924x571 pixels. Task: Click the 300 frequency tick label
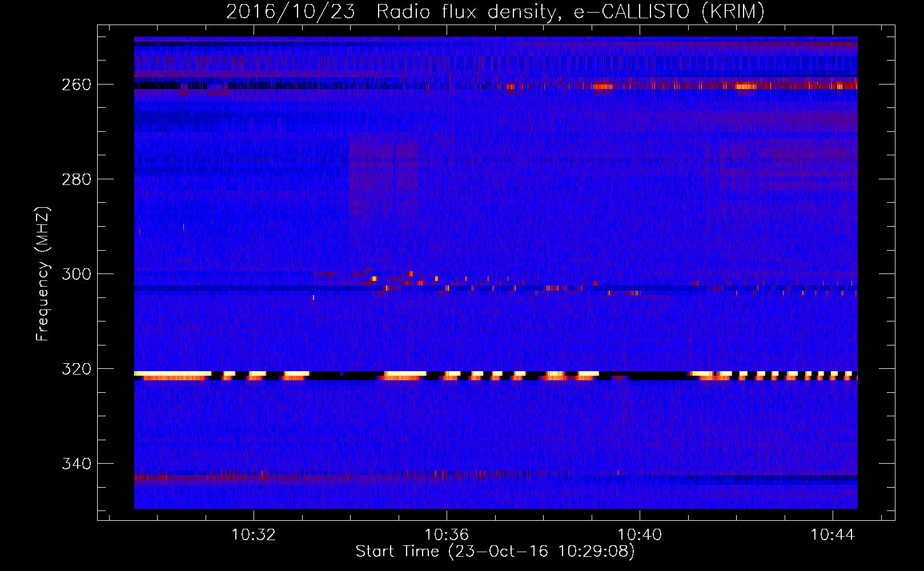click(76, 274)
